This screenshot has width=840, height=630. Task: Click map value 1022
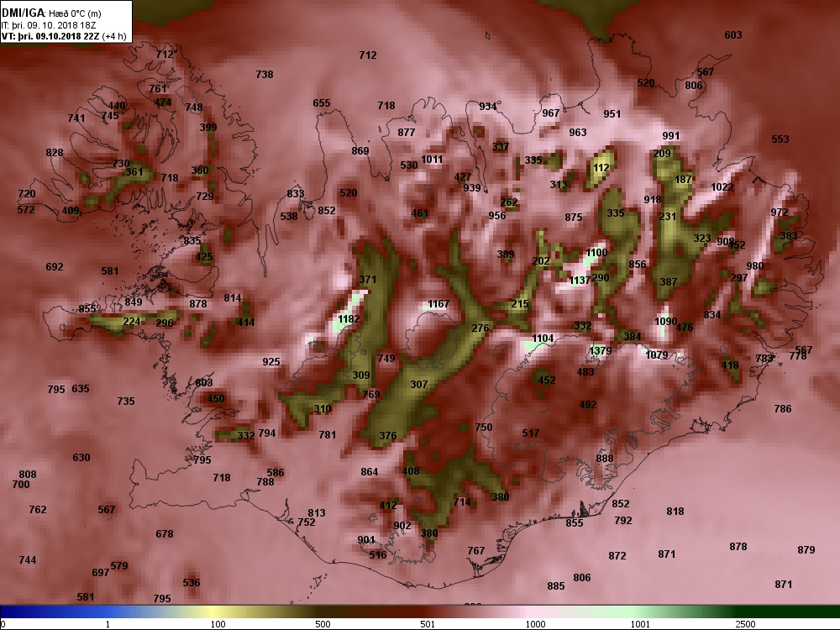tap(722, 187)
